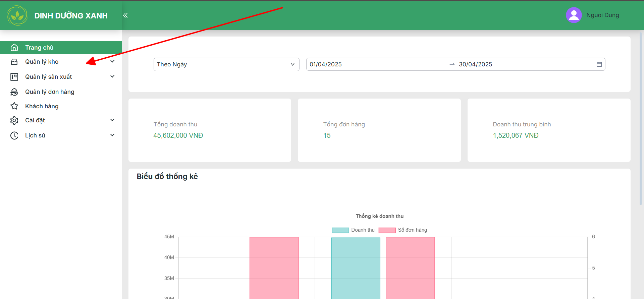
Task: Click the Tổng doanh thu value 45,602,000 VNĐ
Action: click(x=178, y=135)
